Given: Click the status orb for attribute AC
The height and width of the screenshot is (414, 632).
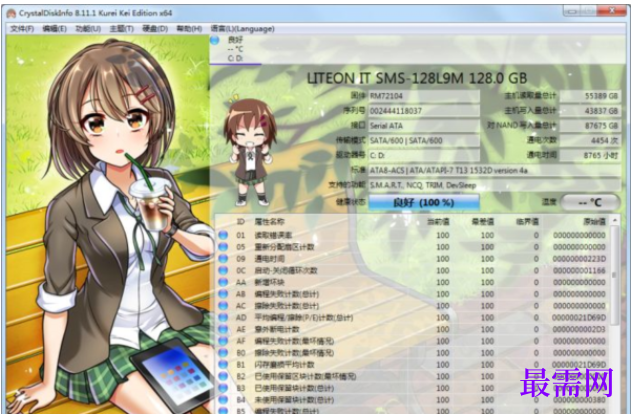Looking at the screenshot, I should (x=223, y=306).
